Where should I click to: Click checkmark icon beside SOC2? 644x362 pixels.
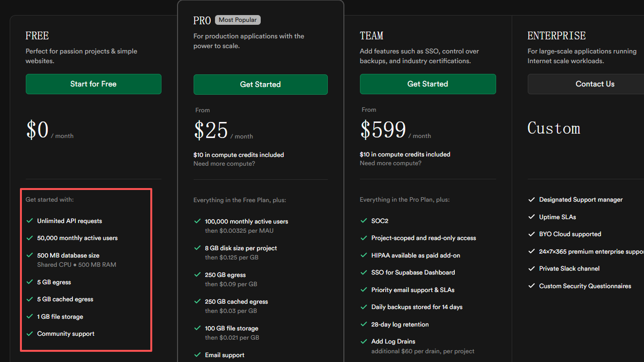[x=364, y=221]
